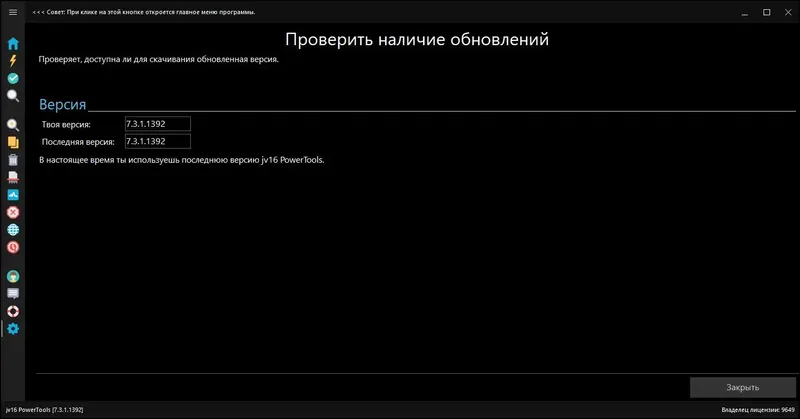This screenshot has height=419, width=800.
Task: Close the window with the X button
Action: point(788,12)
